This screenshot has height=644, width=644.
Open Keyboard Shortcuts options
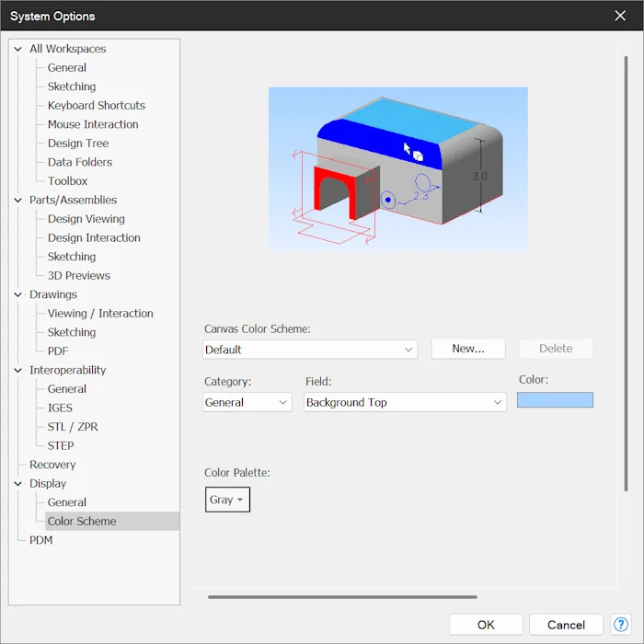[x=97, y=105]
